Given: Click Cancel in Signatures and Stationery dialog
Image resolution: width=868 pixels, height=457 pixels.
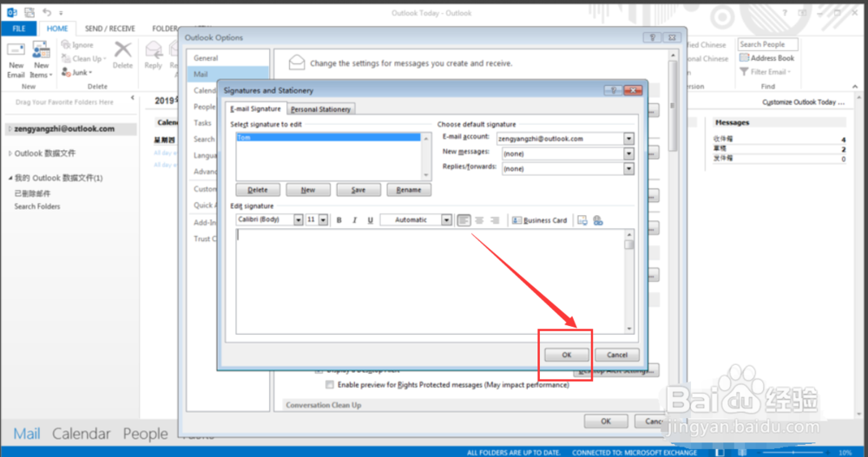Looking at the screenshot, I should tap(616, 355).
